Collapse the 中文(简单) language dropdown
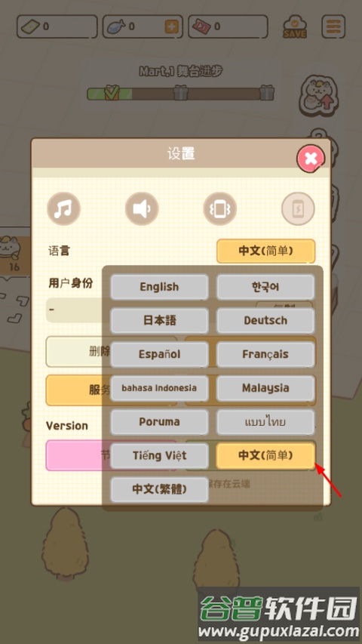Viewport: 362px width, 644px height. pos(265,251)
